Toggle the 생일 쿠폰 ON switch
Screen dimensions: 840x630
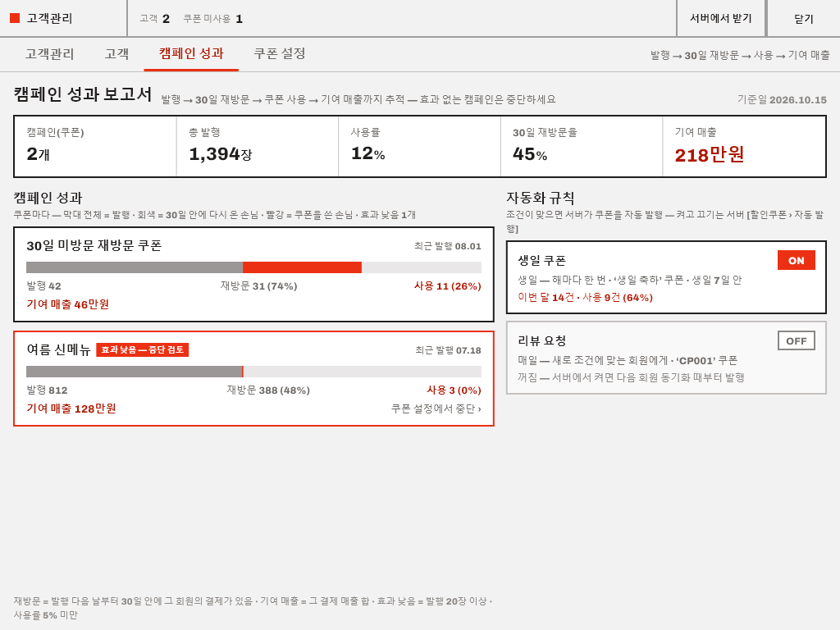pyautogui.click(x=796, y=260)
